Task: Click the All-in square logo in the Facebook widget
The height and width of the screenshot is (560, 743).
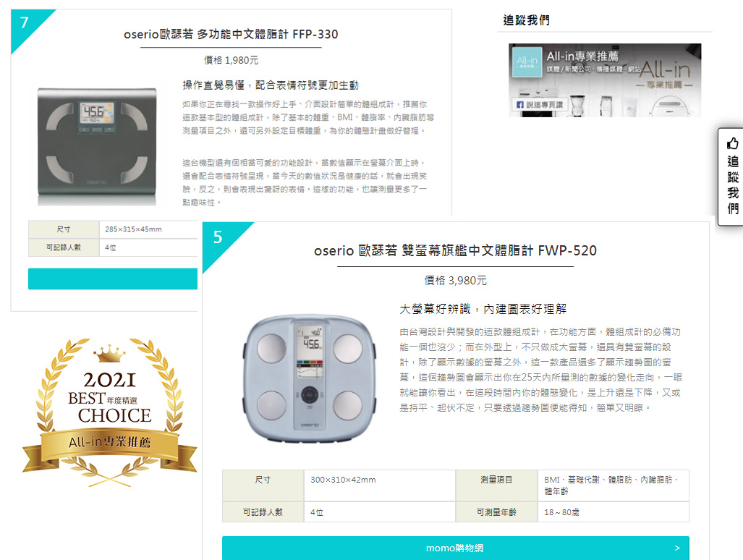Action: (527, 62)
